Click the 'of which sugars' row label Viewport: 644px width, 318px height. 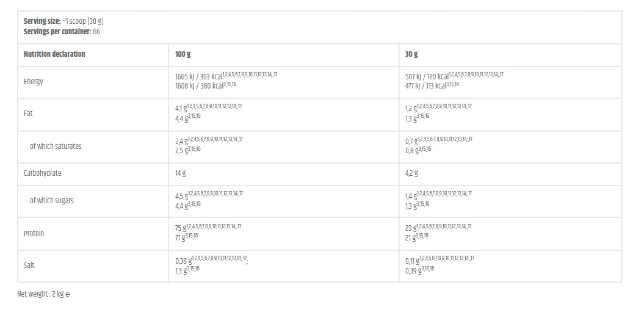[52, 201]
